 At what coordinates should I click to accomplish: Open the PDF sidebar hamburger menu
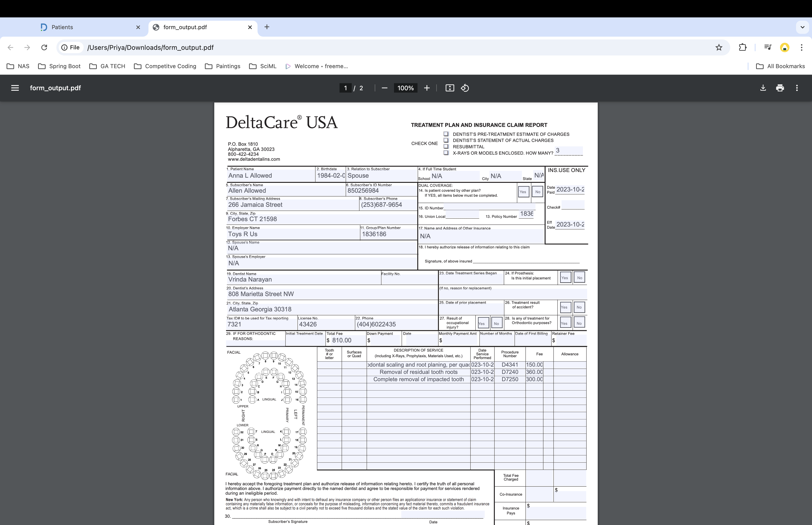click(x=15, y=88)
